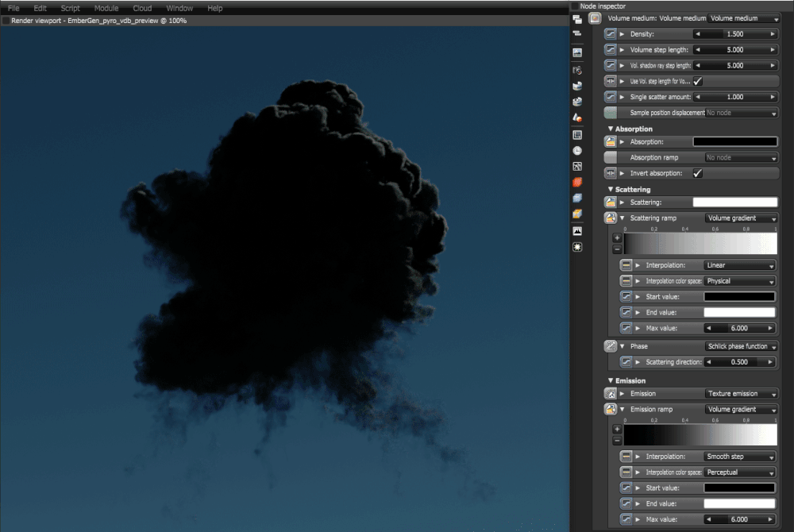Click the white Scattering color swatch
Image resolution: width=794 pixels, height=532 pixels.
[734, 202]
